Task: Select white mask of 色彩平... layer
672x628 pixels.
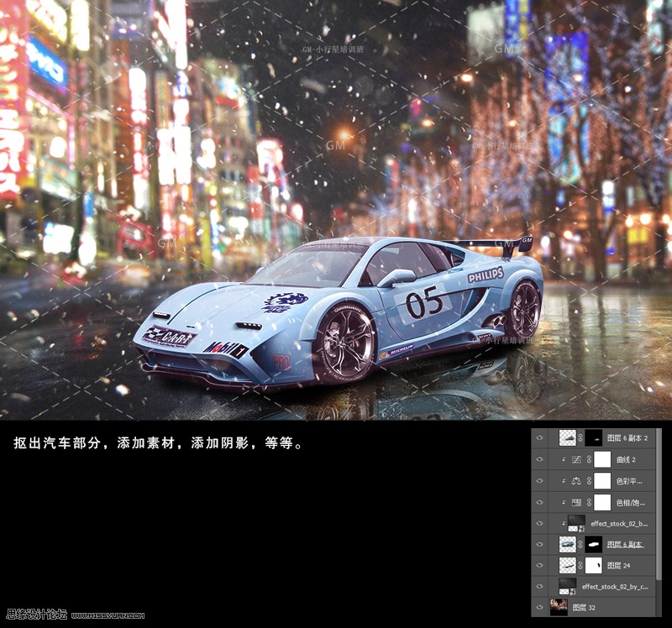Action: coord(602,480)
